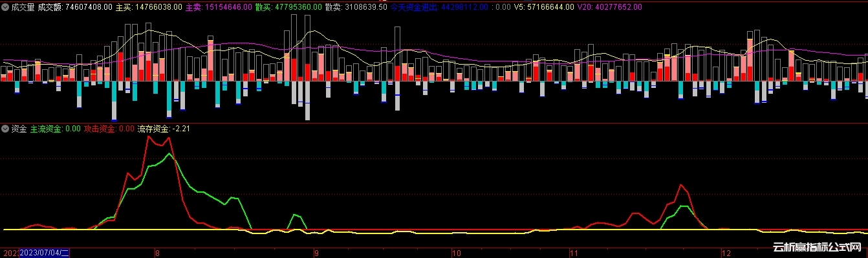Select the highlighted 2023/07/04 date marker
Viewport: 868px width, 258px height.
tap(44, 253)
